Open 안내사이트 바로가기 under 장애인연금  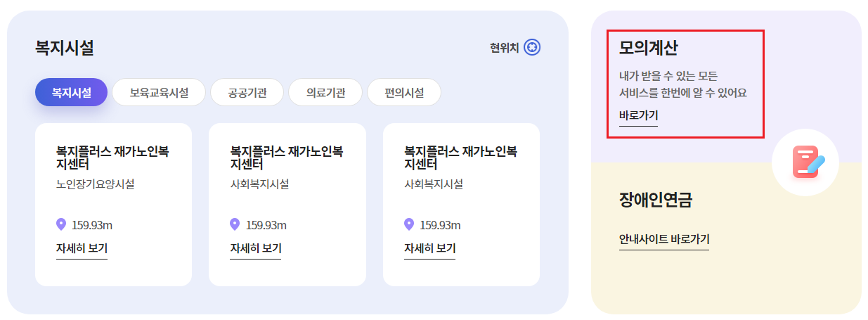point(664,240)
